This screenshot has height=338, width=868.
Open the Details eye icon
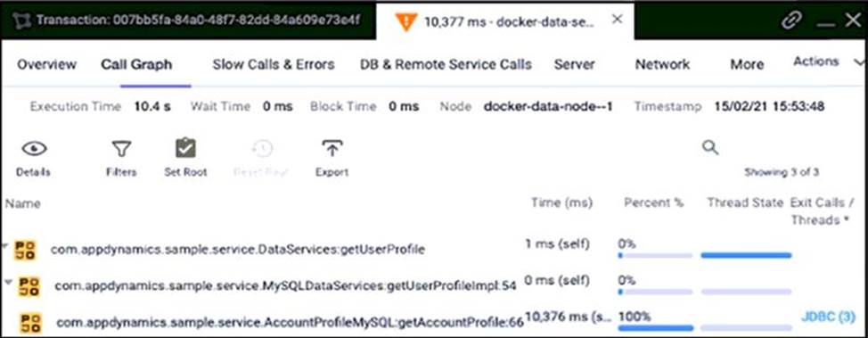pos(34,149)
